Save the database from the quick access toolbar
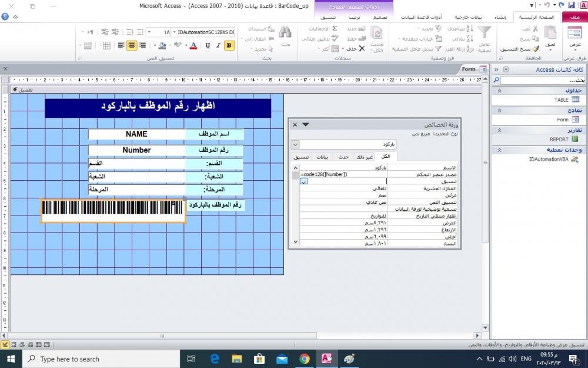The width and height of the screenshot is (588, 368). [x=571, y=5]
